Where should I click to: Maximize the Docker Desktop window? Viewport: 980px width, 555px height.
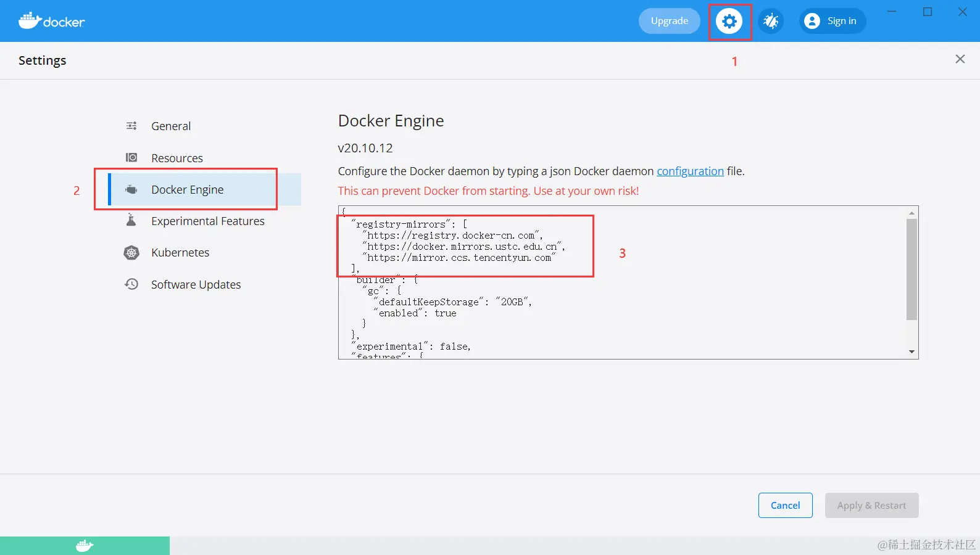coord(928,12)
